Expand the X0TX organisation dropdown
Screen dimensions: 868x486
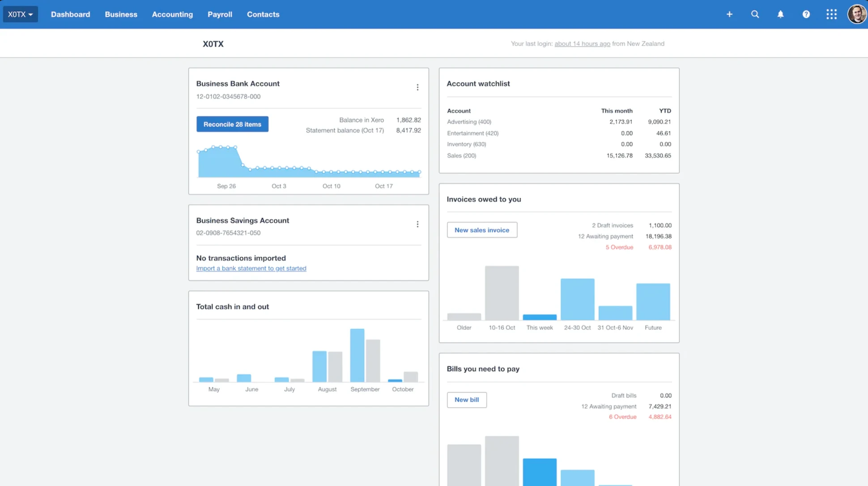[20, 14]
